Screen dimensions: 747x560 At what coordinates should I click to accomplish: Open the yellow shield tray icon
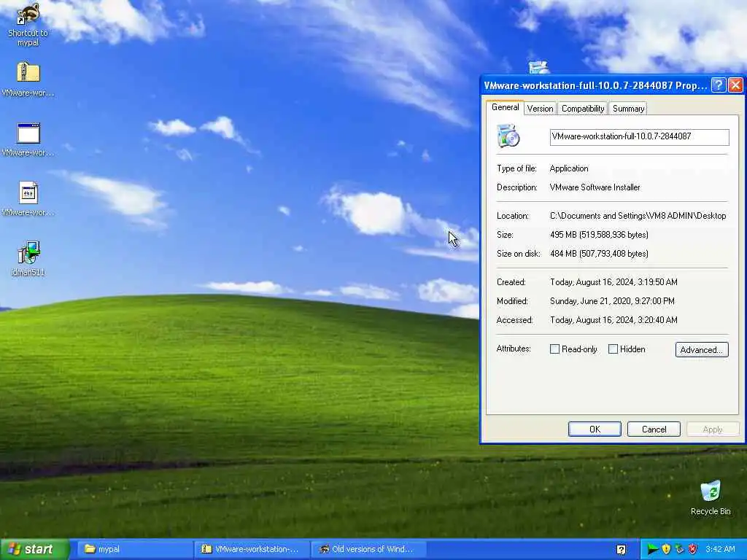[x=666, y=549]
